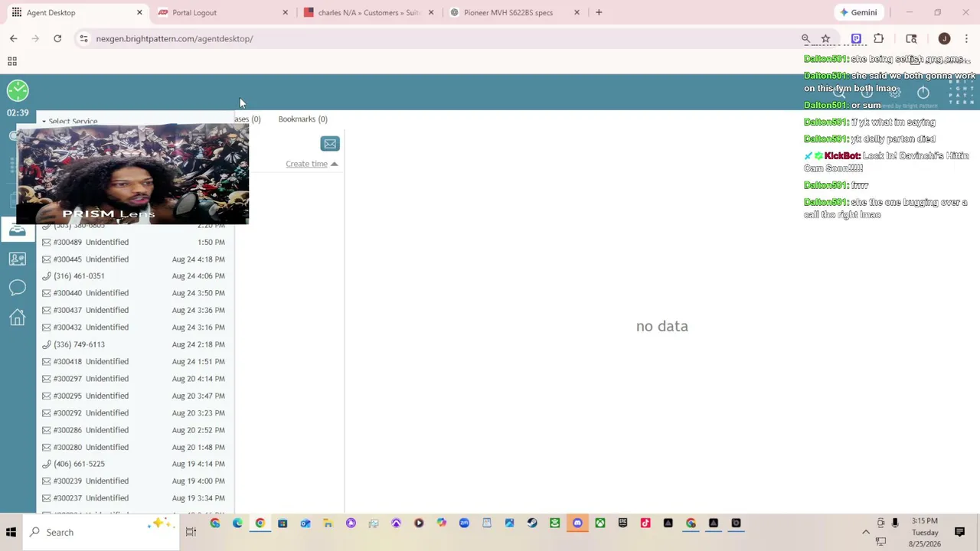Image resolution: width=980 pixels, height=551 pixels.
Task: Open case #300280 Unidentified
Action: click(134, 447)
